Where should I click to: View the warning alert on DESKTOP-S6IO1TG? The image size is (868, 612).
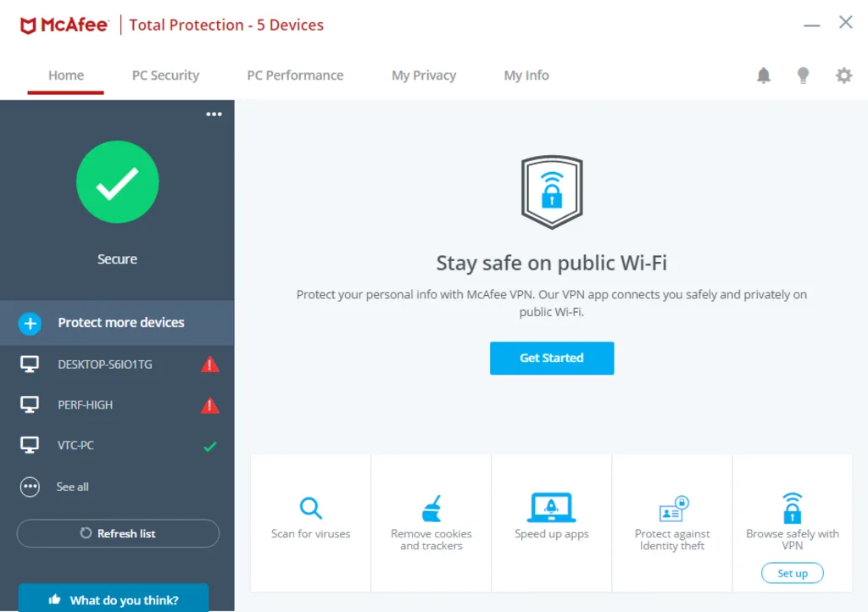click(x=209, y=364)
